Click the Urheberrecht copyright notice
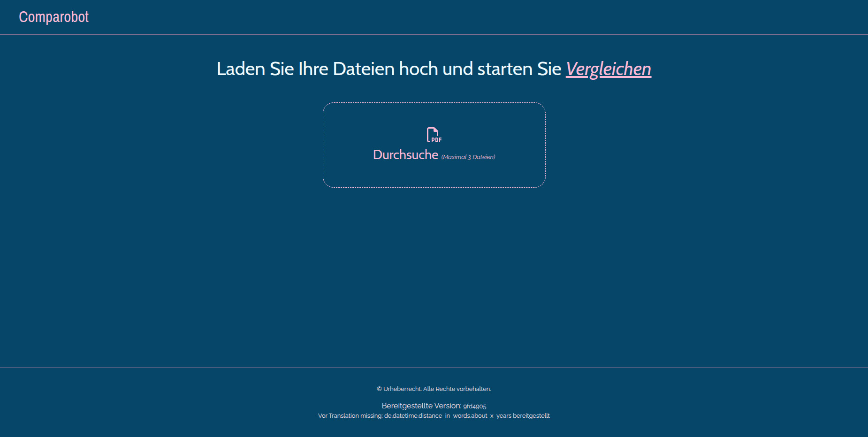 point(434,389)
